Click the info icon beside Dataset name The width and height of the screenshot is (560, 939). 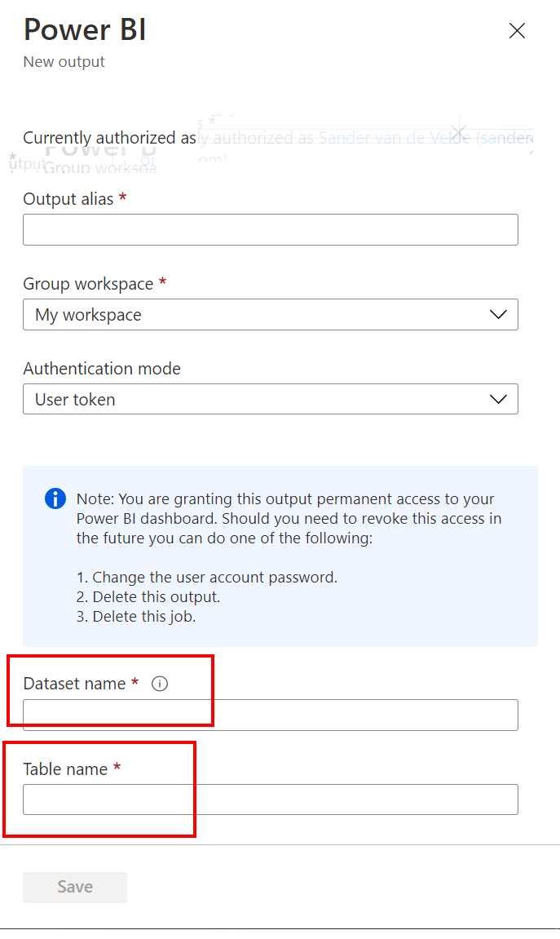160,684
